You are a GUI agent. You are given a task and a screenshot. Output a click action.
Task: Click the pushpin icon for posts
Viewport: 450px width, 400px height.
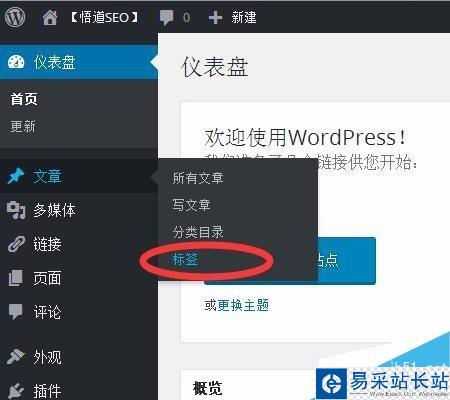pos(16,176)
